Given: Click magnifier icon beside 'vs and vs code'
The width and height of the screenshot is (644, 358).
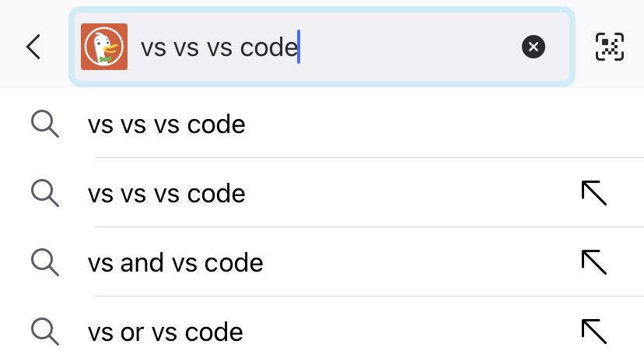Looking at the screenshot, I should [x=45, y=262].
